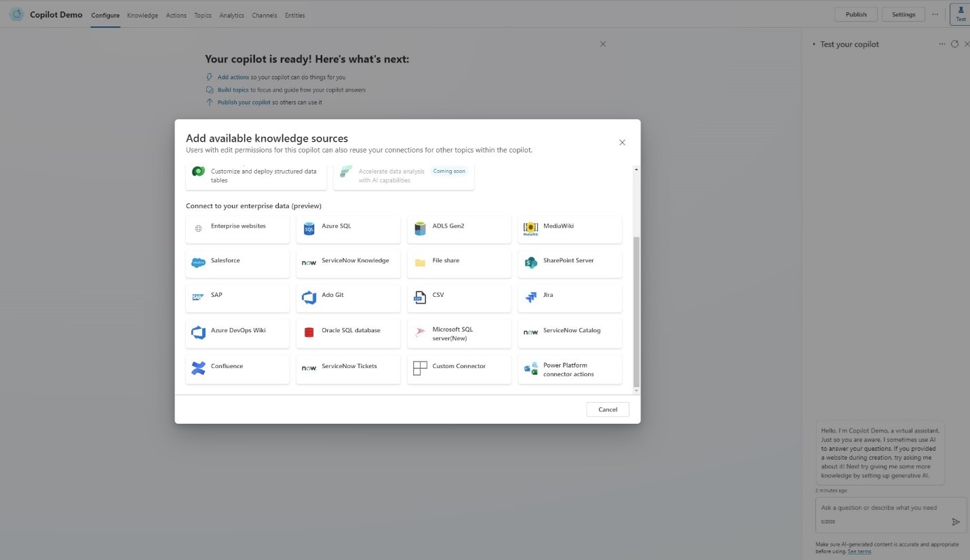Click the scrollbar down arrow in dialog
This screenshot has height=560, width=970.
636,391
